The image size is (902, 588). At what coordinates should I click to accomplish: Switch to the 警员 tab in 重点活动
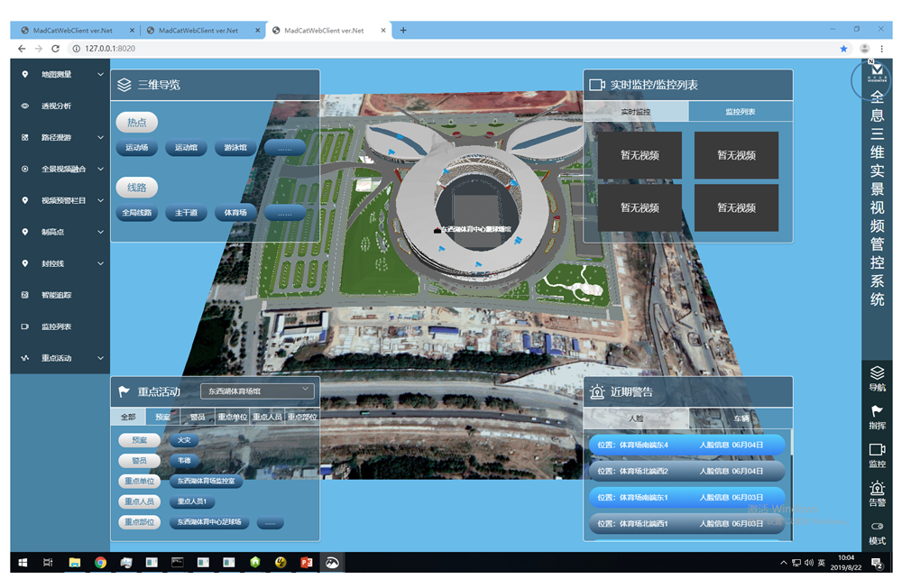[197, 418]
